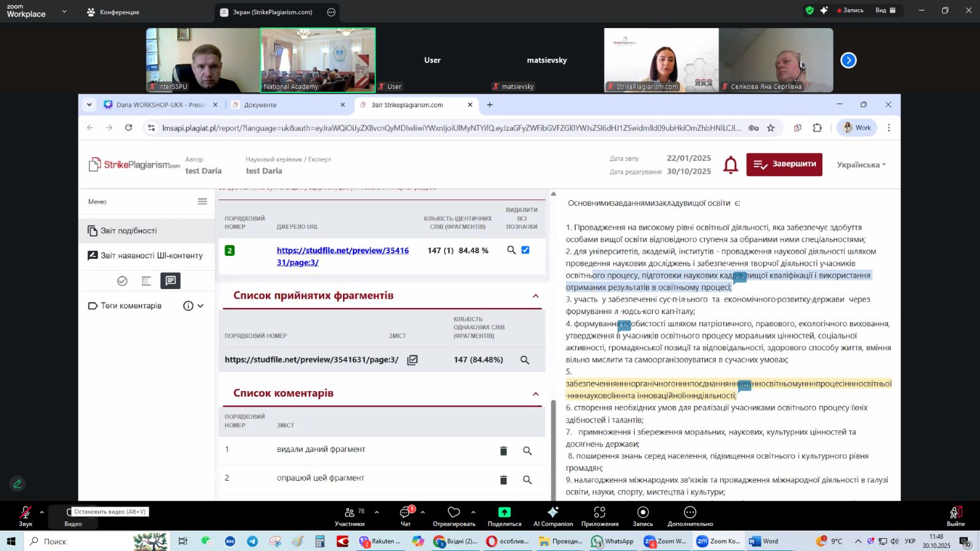Collapse the Список прийнятих фрагментів section
This screenshot has width=980, height=551.
click(535, 296)
